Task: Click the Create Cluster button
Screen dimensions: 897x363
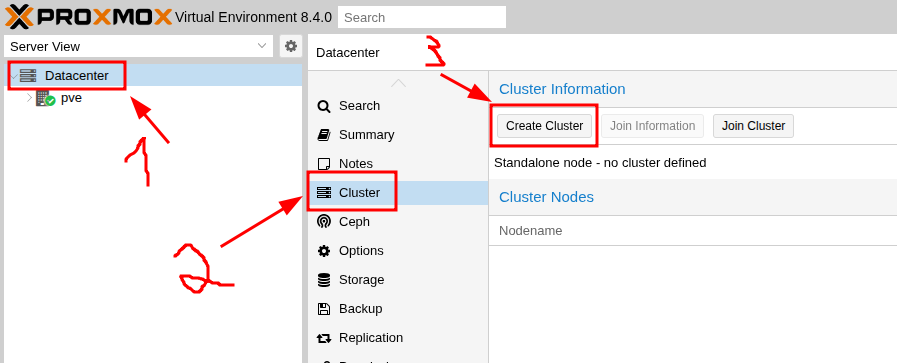Action: point(545,126)
